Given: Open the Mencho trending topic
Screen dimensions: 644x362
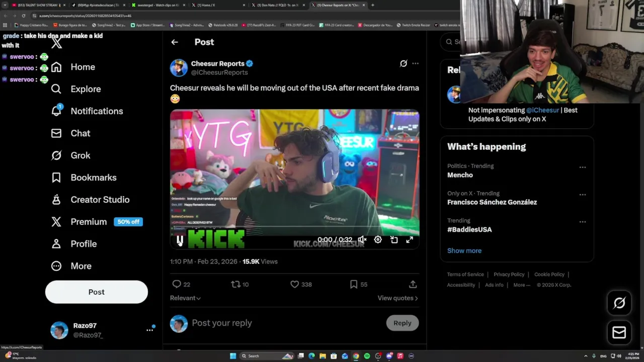Looking at the screenshot, I should coord(460,175).
